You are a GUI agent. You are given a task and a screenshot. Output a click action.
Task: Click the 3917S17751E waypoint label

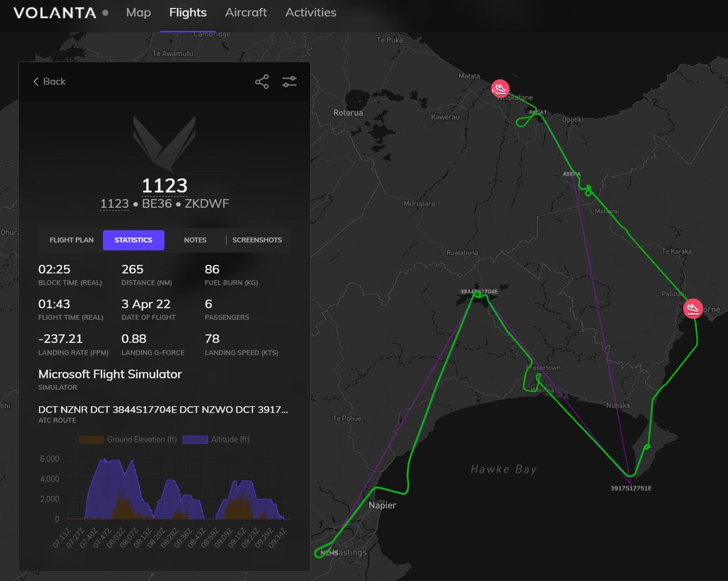point(631,488)
